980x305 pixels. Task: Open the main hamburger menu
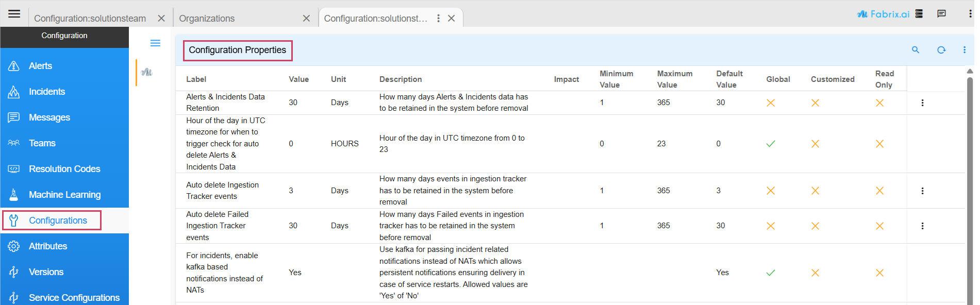(14, 14)
